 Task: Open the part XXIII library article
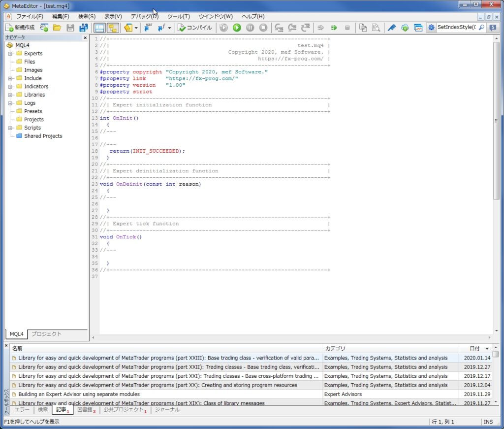click(168, 358)
